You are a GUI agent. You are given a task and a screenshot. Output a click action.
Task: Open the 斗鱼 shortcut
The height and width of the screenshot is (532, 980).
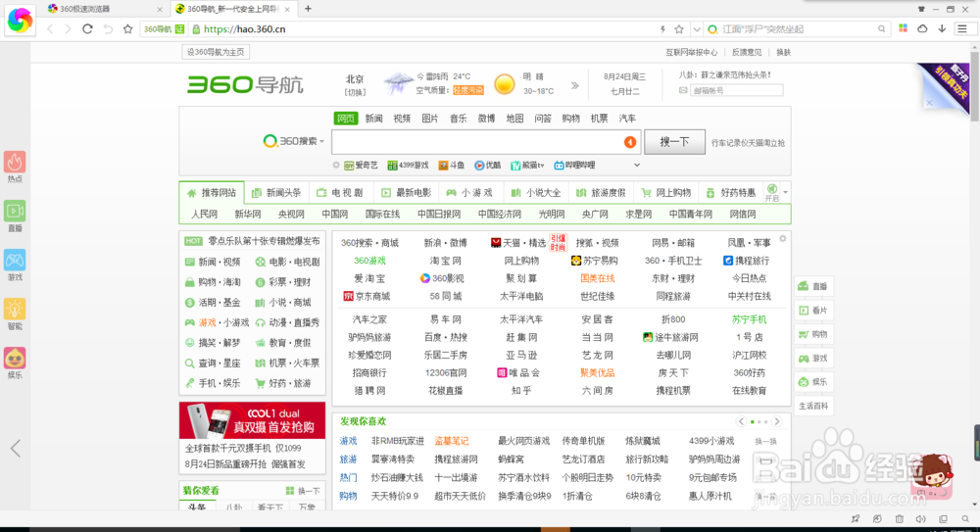(x=451, y=165)
